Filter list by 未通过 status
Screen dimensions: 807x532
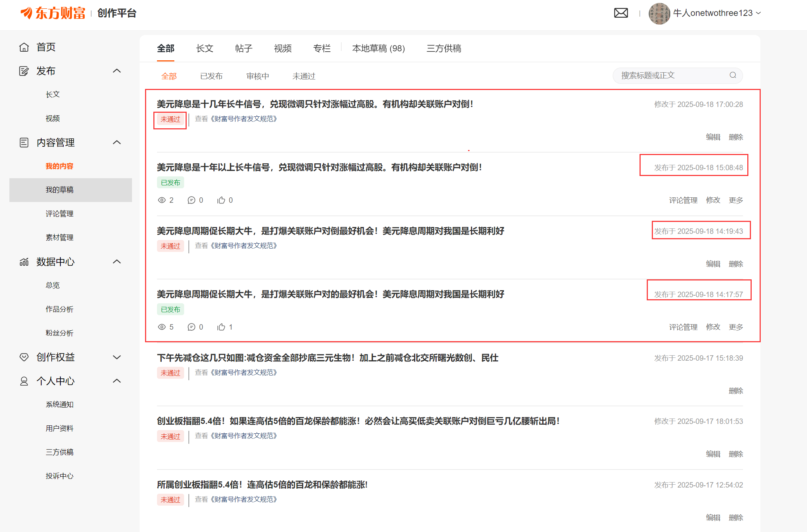(x=303, y=76)
